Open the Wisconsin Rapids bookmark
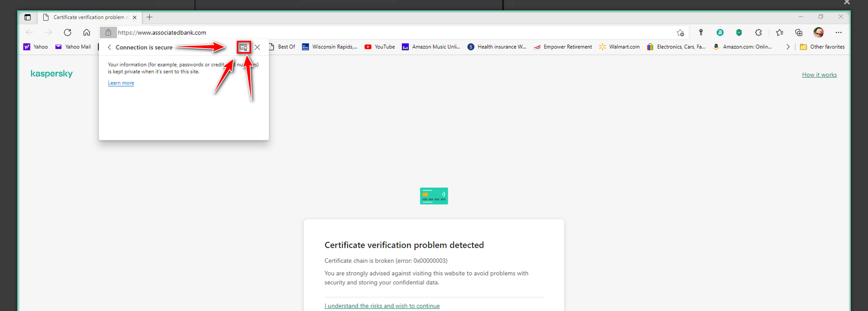Screen dimensions: 868x311 tap(330, 47)
